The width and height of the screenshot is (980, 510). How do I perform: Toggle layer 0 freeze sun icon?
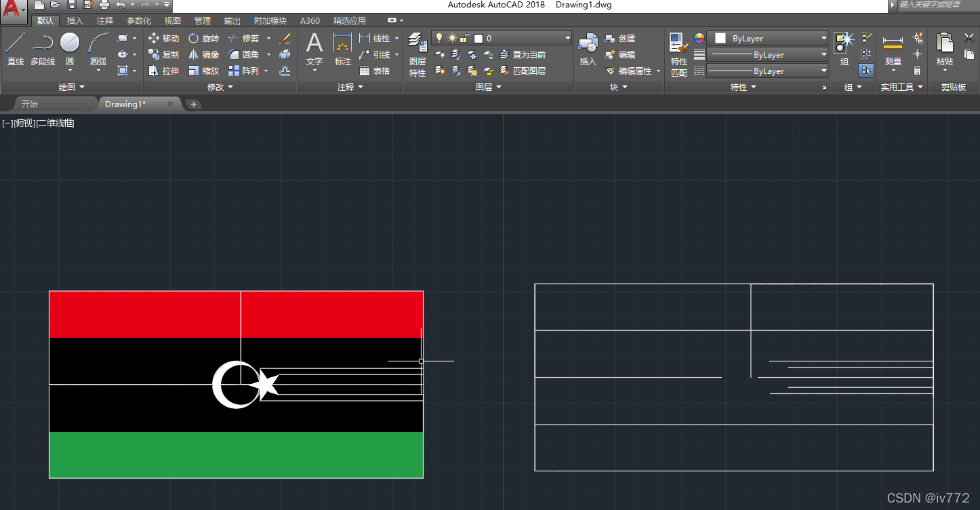point(452,39)
